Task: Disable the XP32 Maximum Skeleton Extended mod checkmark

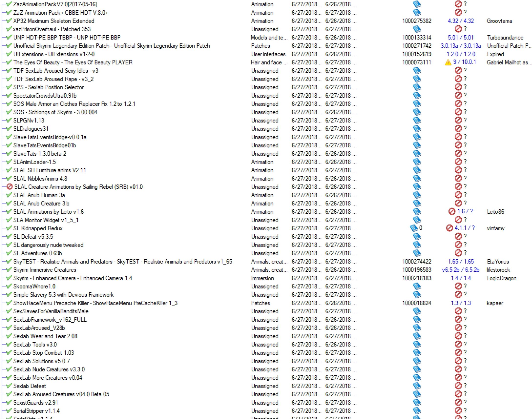Action: [9, 20]
